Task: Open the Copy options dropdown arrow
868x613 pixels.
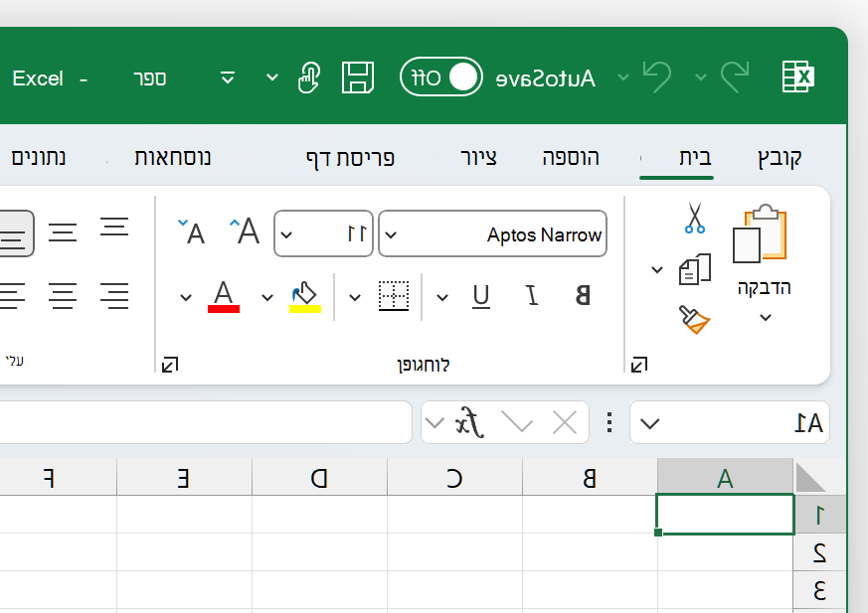Action: [x=657, y=270]
